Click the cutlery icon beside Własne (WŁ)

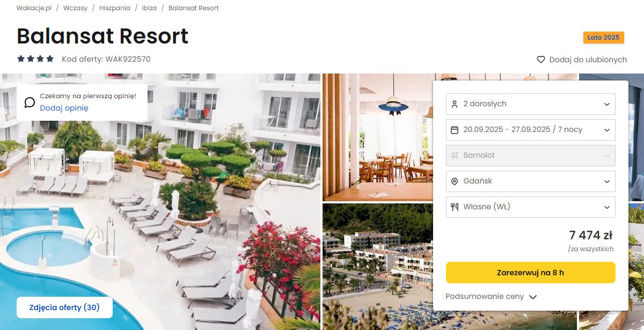455,207
